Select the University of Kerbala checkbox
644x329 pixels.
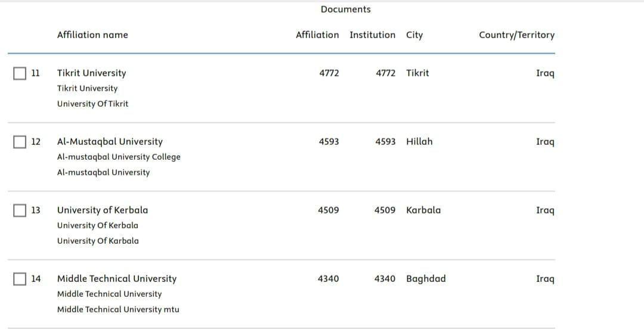click(20, 211)
